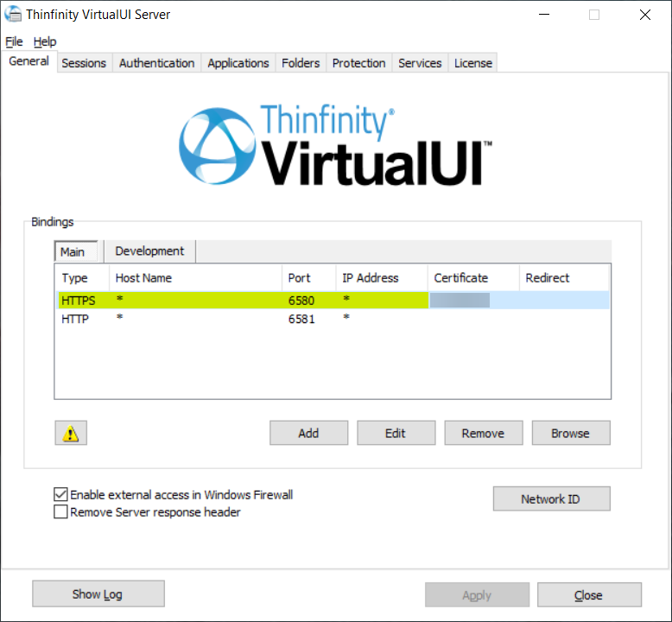View the License tab
672x622 pixels.
click(473, 63)
